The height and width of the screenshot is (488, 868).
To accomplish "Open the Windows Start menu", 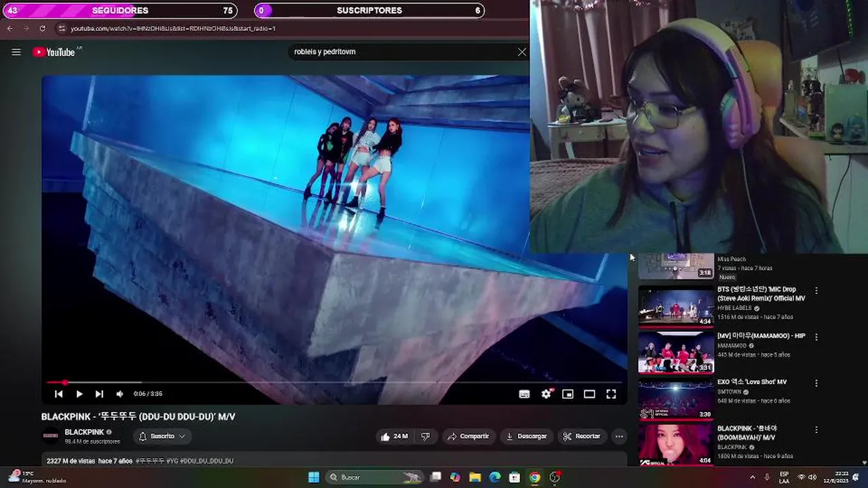I will pyautogui.click(x=313, y=477).
